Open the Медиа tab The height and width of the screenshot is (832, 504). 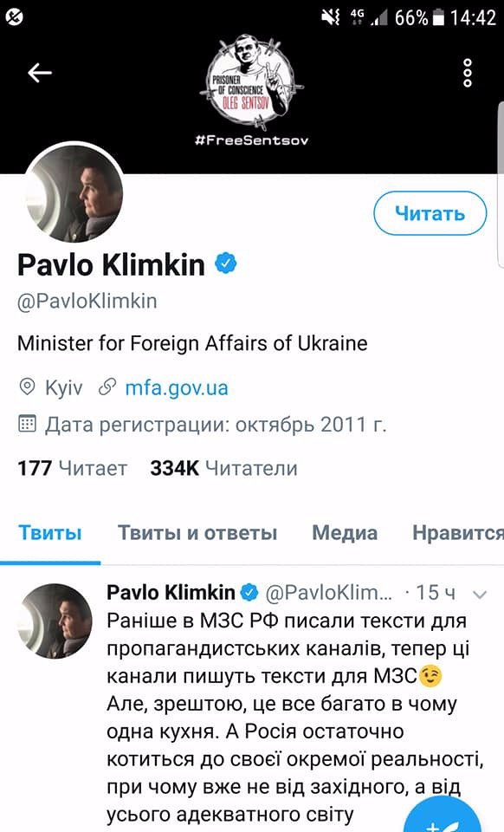345,533
